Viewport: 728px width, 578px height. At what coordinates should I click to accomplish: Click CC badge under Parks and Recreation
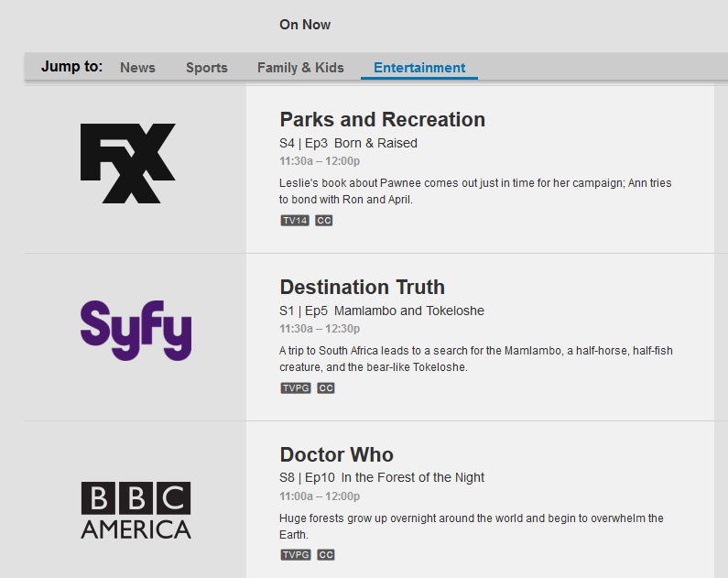[x=324, y=221]
